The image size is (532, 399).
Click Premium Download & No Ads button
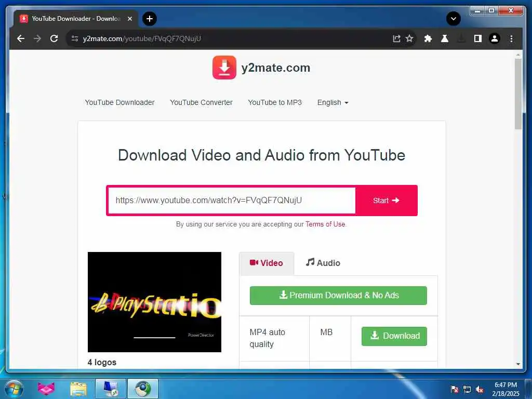[x=338, y=295]
